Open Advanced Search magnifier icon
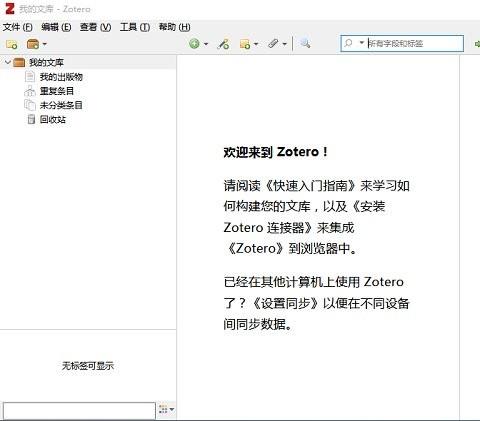This screenshot has height=421, width=480. tap(305, 43)
